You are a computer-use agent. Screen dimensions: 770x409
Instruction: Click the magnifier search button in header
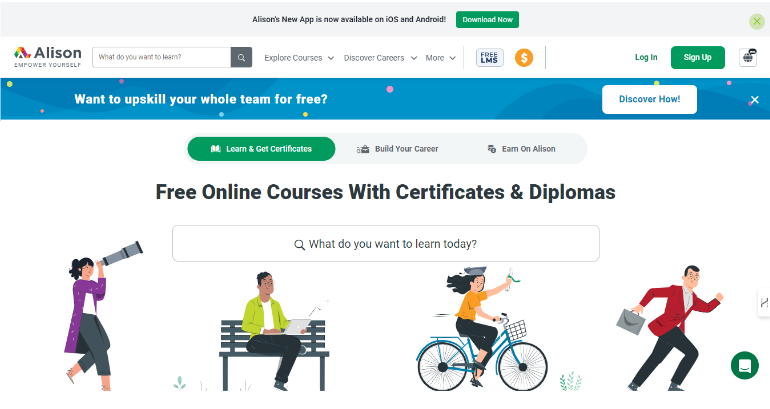pyautogui.click(x=241, y=57)
